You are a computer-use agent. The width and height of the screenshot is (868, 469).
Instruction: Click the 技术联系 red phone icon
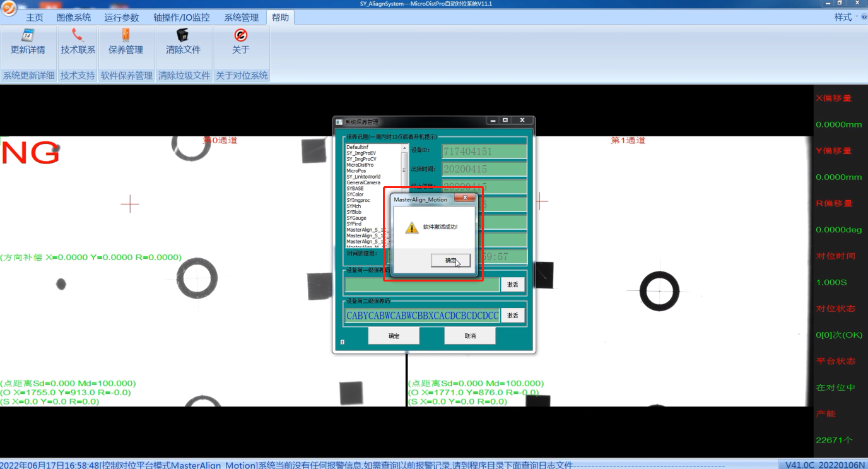tap(78, 35)
